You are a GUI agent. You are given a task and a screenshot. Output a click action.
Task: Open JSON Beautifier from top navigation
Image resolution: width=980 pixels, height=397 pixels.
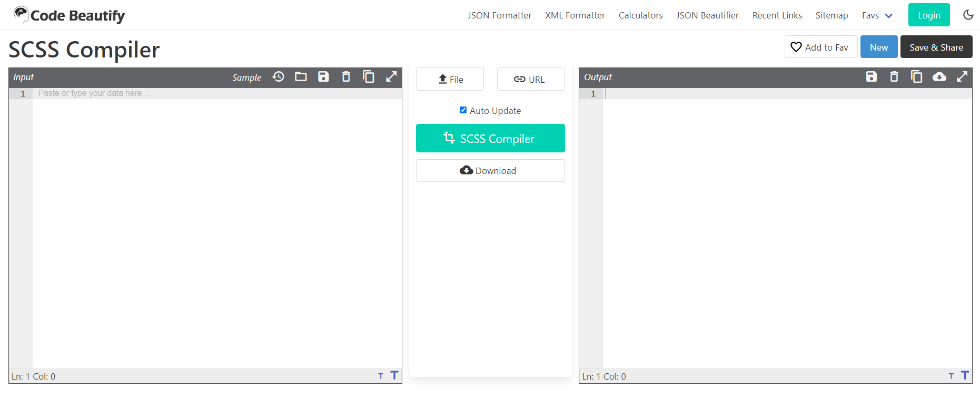click(x=707, y=15)
